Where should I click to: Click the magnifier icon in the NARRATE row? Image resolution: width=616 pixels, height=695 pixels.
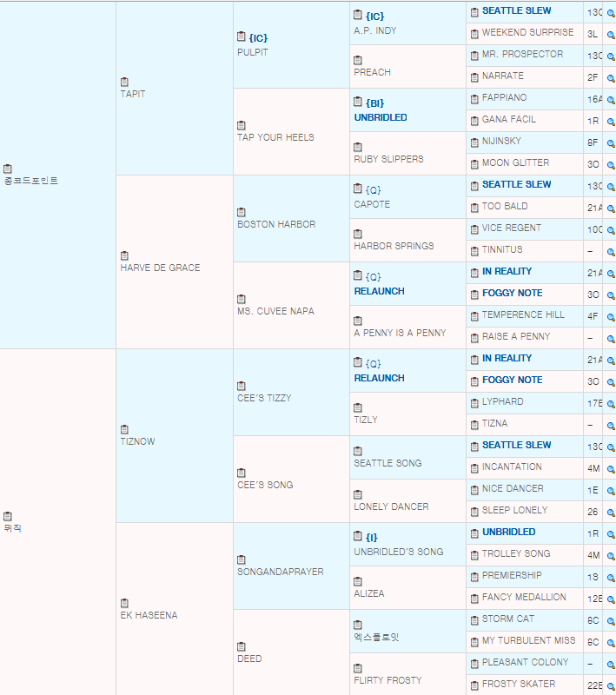click(611, 77)
